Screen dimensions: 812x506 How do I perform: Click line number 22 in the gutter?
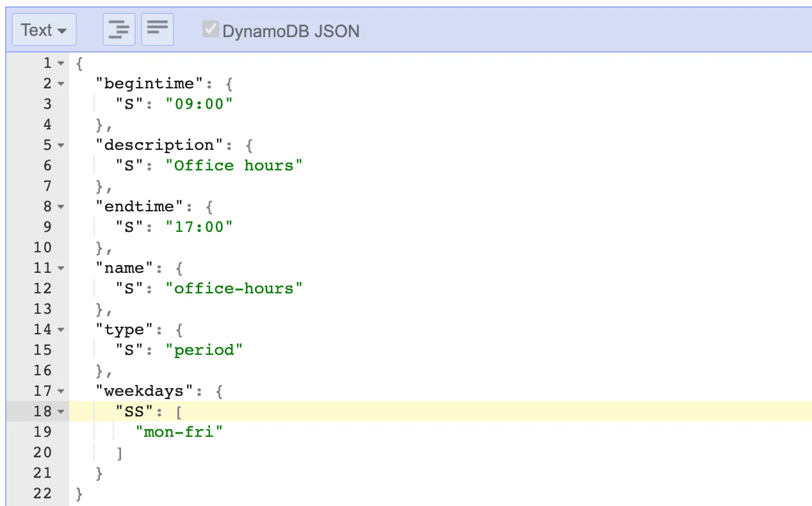42,493
